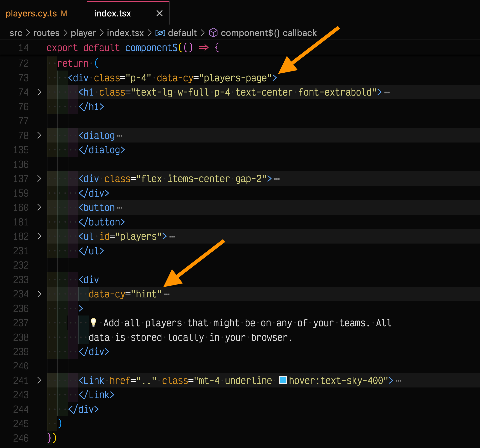Click the ellipsis after ul id players
The height and width of the screenshot is (448, 480).
click(x=172, y=237)
